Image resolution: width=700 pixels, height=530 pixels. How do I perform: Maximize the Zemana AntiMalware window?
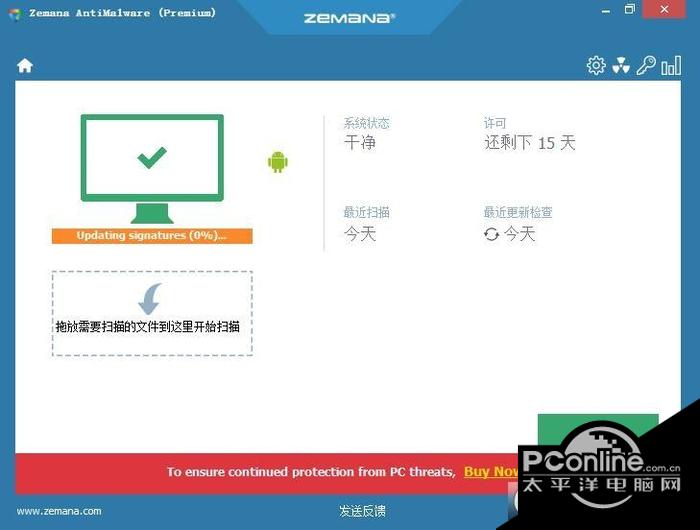tap(629, 10)
